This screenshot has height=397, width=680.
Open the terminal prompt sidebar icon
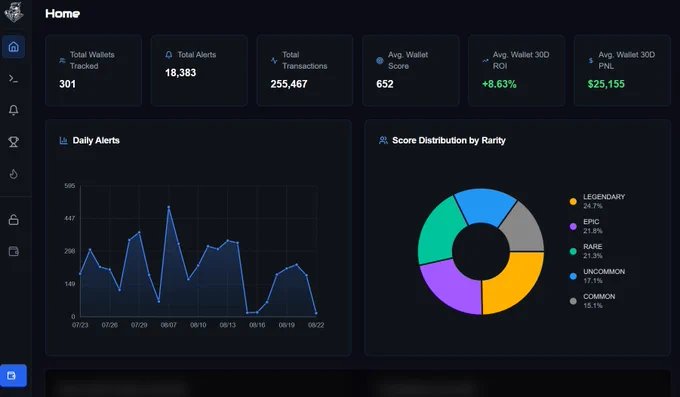[x=13, y=79]
